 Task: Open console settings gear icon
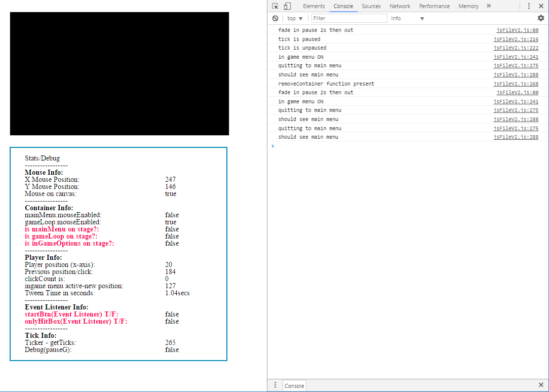tap(541, 18)
